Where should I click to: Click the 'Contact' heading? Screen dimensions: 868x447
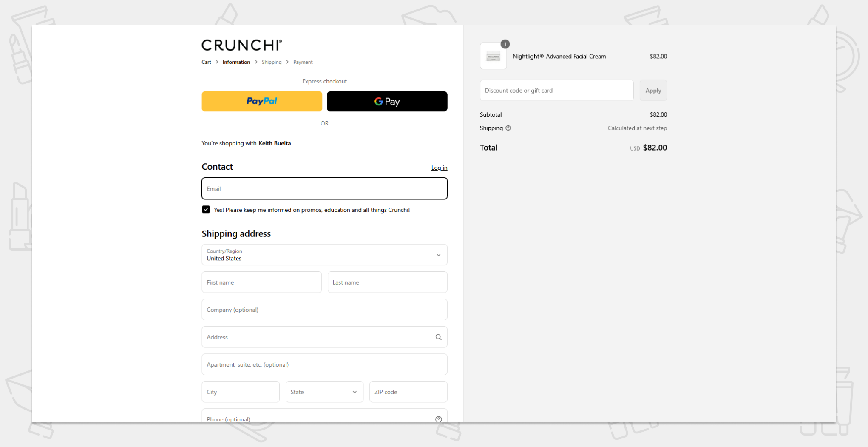tap(217, 167)
